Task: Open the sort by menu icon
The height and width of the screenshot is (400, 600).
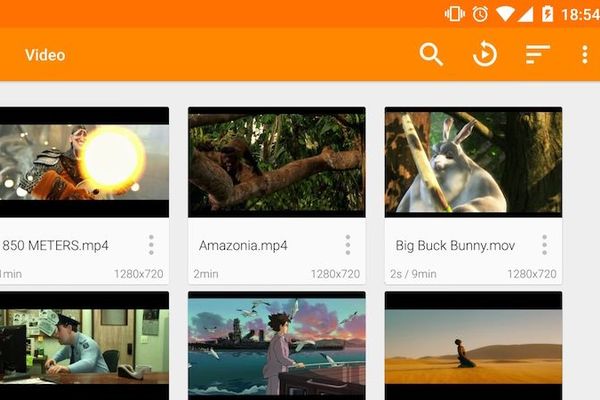Action: pos(538,55)
